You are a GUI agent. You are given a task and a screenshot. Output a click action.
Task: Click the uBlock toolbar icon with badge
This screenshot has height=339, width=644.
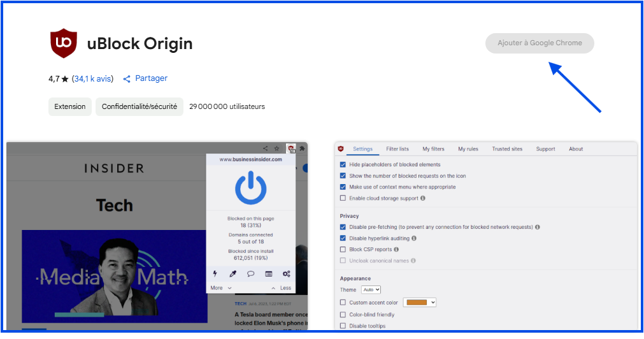pyautogui.click(x=291, y=149)
